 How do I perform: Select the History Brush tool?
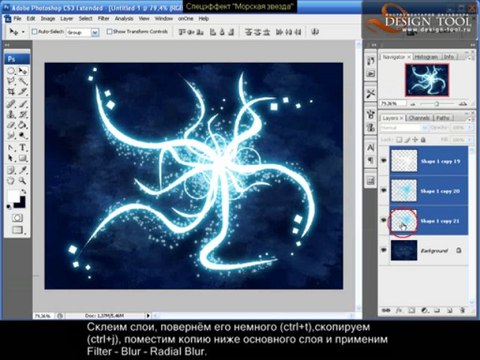(23, 114)
